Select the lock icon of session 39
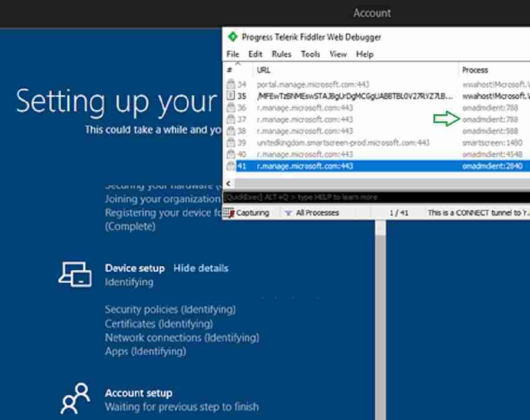Image resolution: width=530 pixels, height=420 pixels. coord(230,143)
